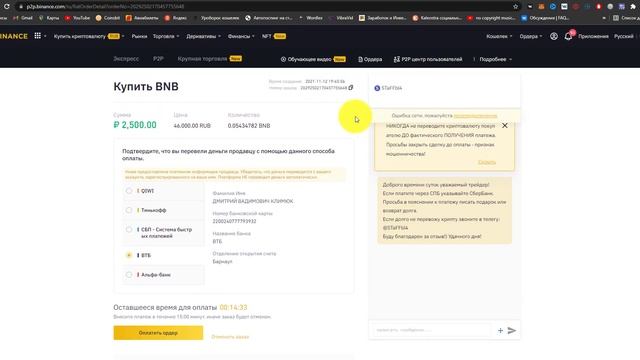Close the yellow warning notice in chat

click(x=505, y=125)
